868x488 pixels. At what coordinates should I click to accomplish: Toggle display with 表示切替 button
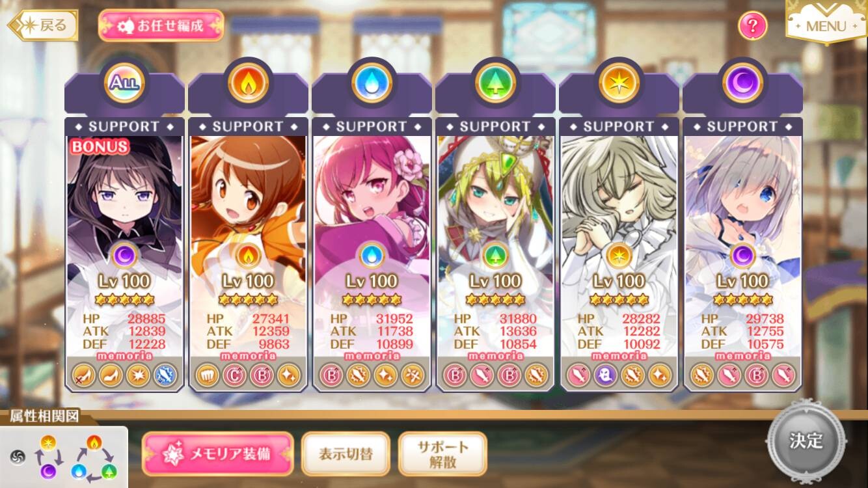(x=346, y=454)
